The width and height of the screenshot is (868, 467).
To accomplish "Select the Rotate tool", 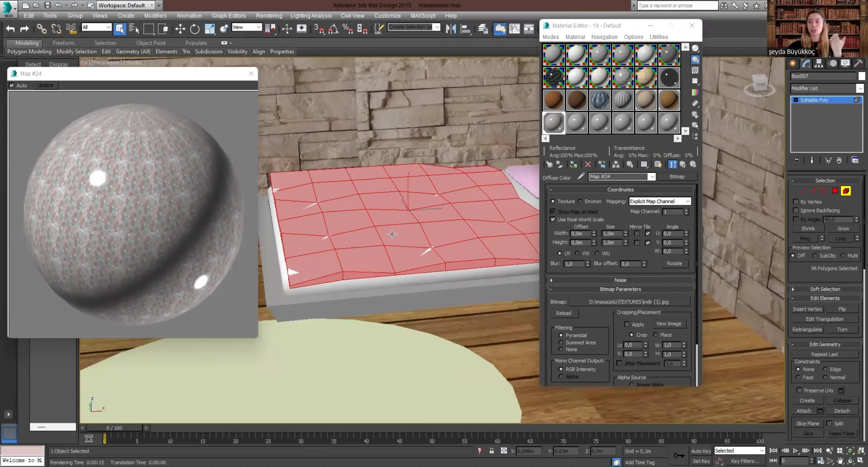I will coord(195,29).
